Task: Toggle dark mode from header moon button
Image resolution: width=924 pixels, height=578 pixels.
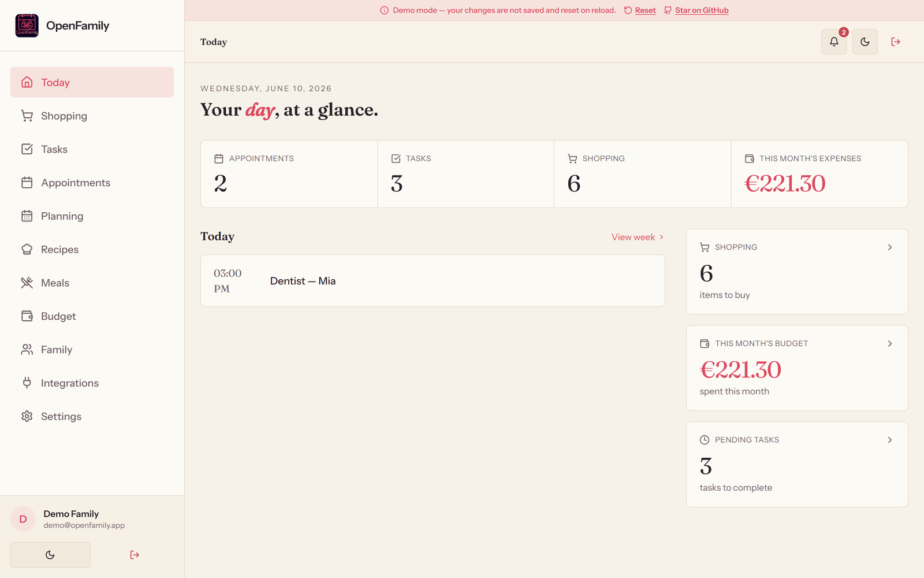Action: point(865,42)
